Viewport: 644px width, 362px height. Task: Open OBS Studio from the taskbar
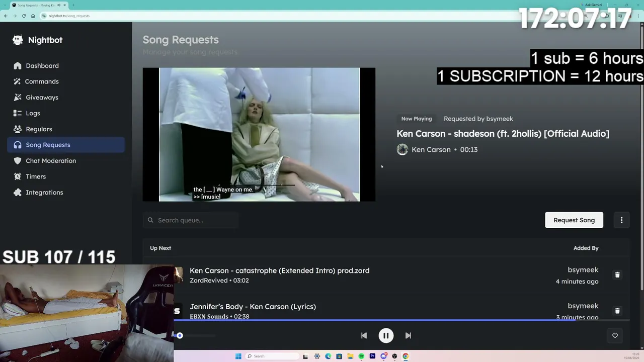(394, 356)
